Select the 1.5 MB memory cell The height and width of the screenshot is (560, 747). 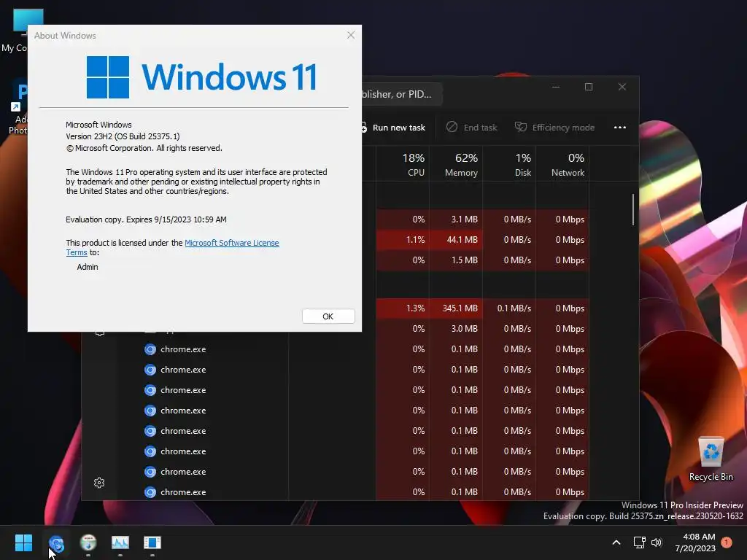click(x=456, y=260)
